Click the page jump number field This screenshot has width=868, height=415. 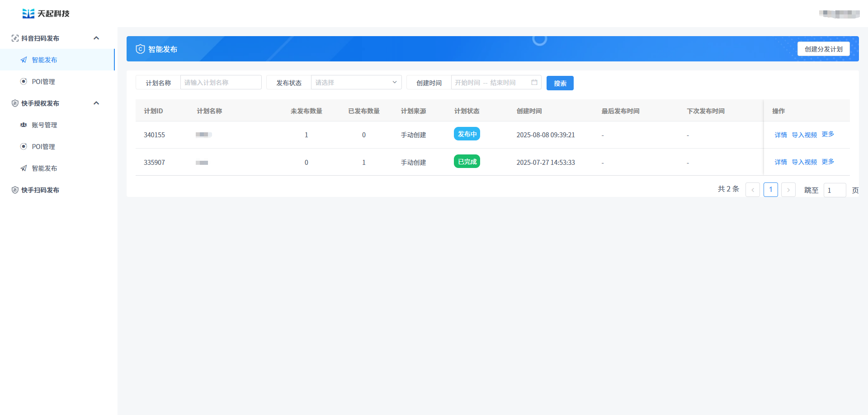coord(834,190)
